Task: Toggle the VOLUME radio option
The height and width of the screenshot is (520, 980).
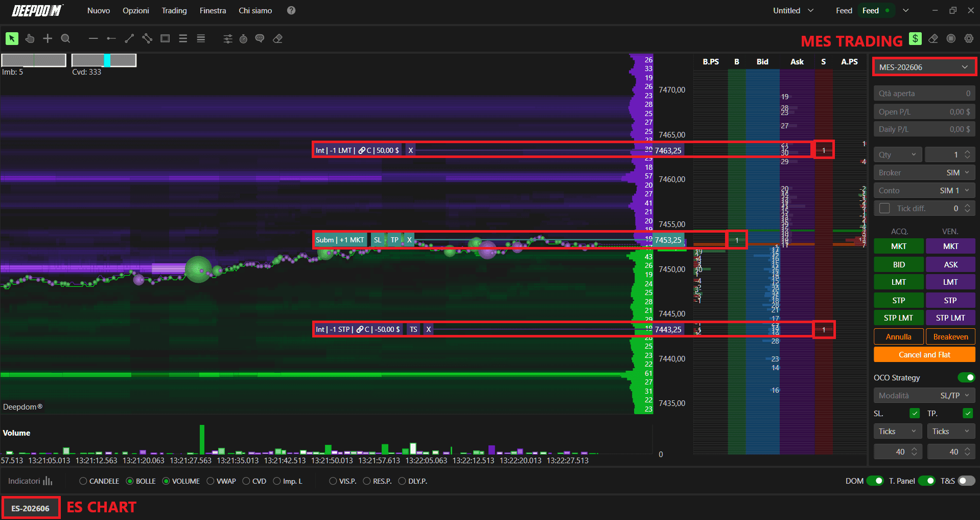Action: click(x=166, y=481)
